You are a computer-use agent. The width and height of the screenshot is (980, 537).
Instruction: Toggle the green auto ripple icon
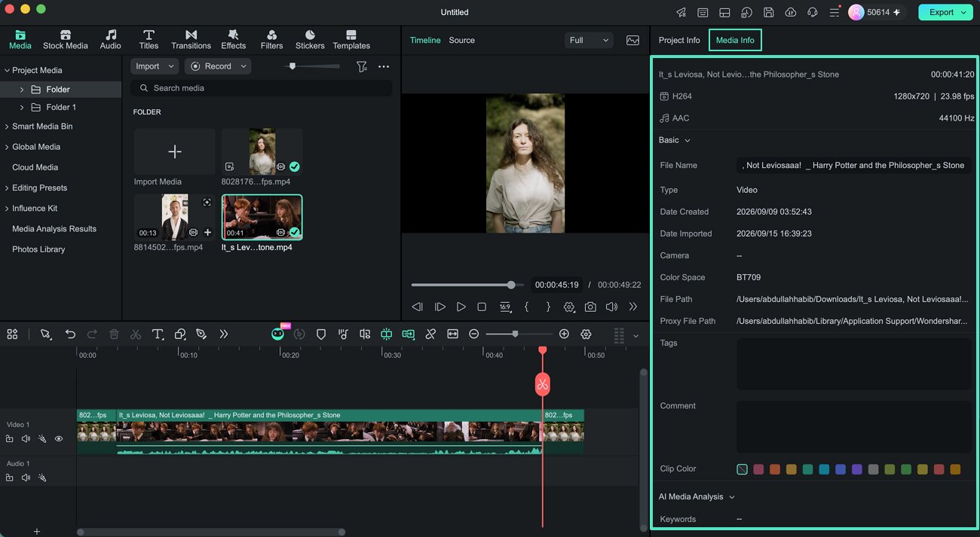409,334
